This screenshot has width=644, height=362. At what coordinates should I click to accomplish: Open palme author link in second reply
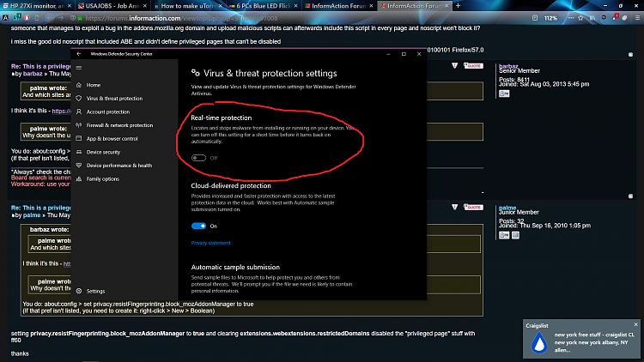(x=32, y=215)
